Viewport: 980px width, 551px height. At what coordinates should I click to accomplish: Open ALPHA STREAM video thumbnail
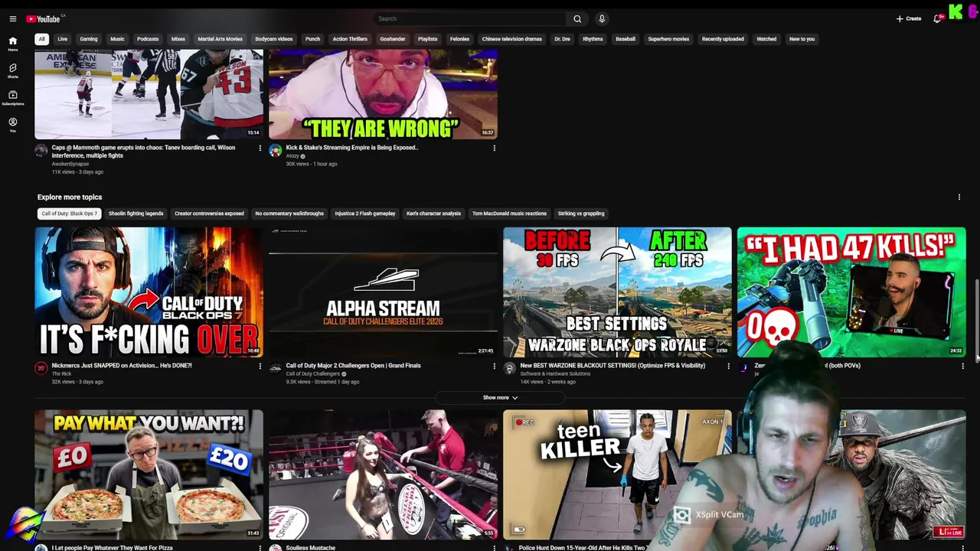[x=383, y=292]
